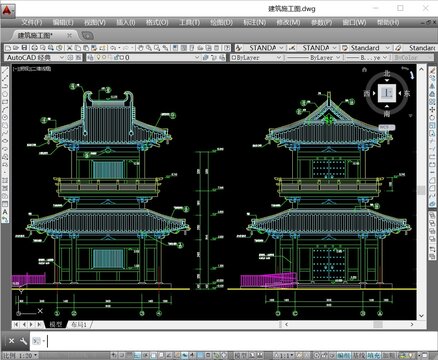Open the 帮助(H) menu
Viewport: 438px width, 360px height.
point(388,22)
